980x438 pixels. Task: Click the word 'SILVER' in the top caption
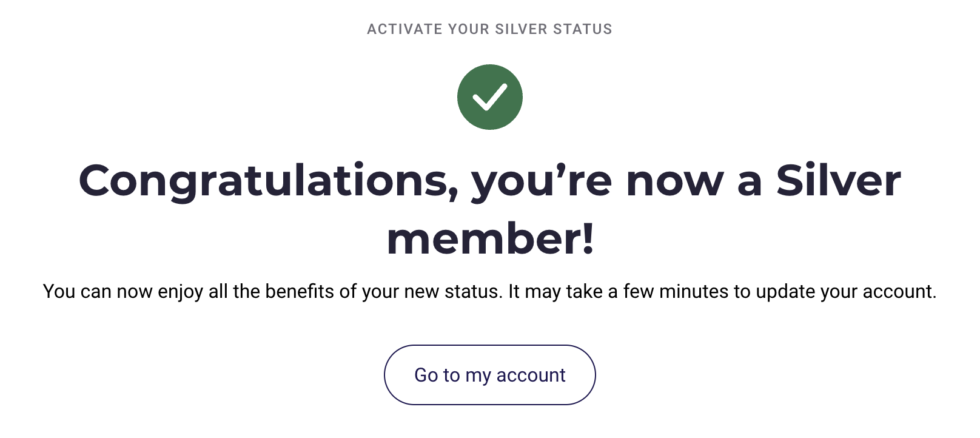click(x=522, y=29)
